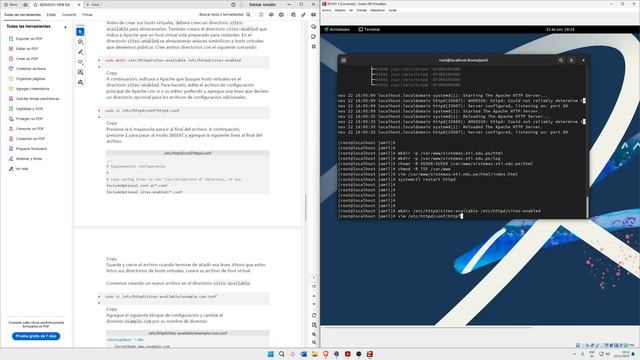
Task: Click the rotate page icon in Acrobat
Action: [x=314, y=316]
